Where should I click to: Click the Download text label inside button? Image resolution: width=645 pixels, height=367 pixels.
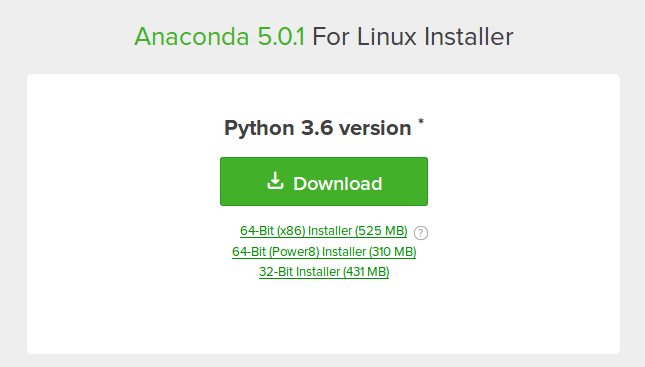(338, 184)
